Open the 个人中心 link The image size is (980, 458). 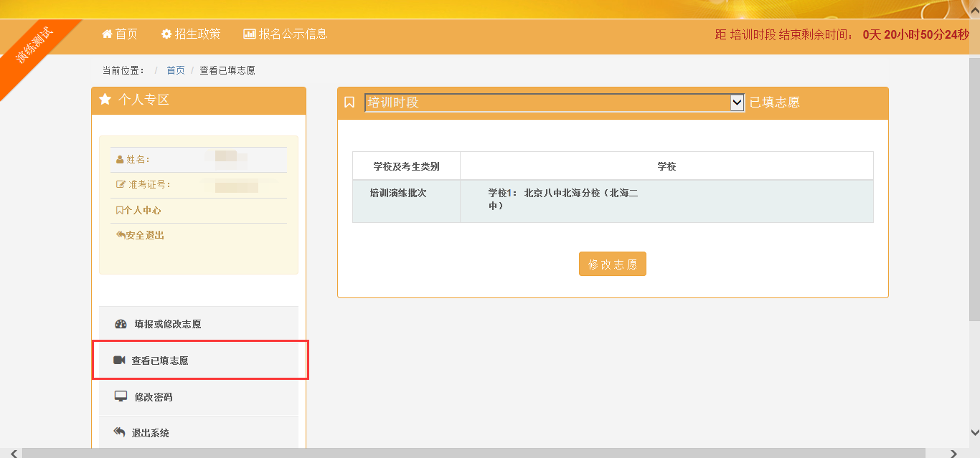[x=142, y=211]
